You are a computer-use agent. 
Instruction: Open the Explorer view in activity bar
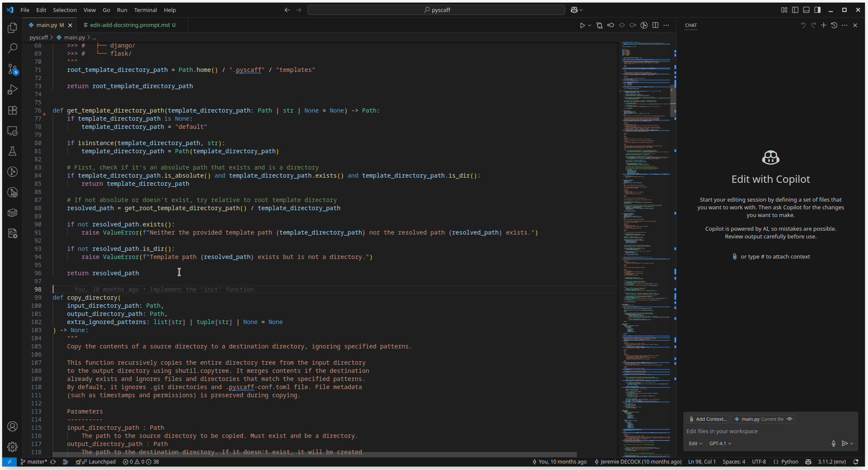[x=12, y=28]
